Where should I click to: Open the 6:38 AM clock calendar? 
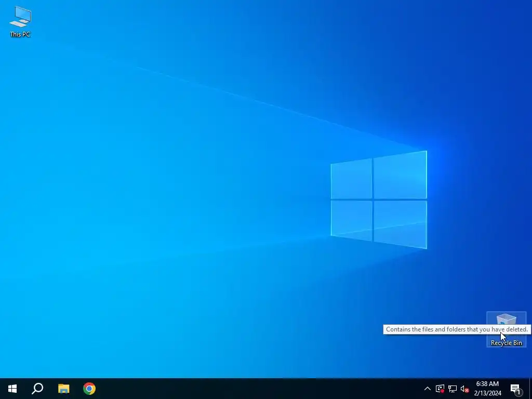coord(487,389)
